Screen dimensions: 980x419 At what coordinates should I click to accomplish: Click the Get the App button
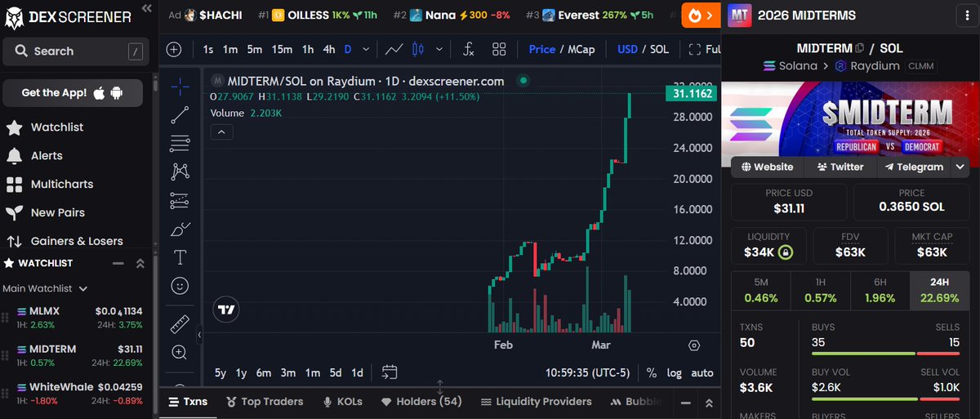tap(73, 93)
